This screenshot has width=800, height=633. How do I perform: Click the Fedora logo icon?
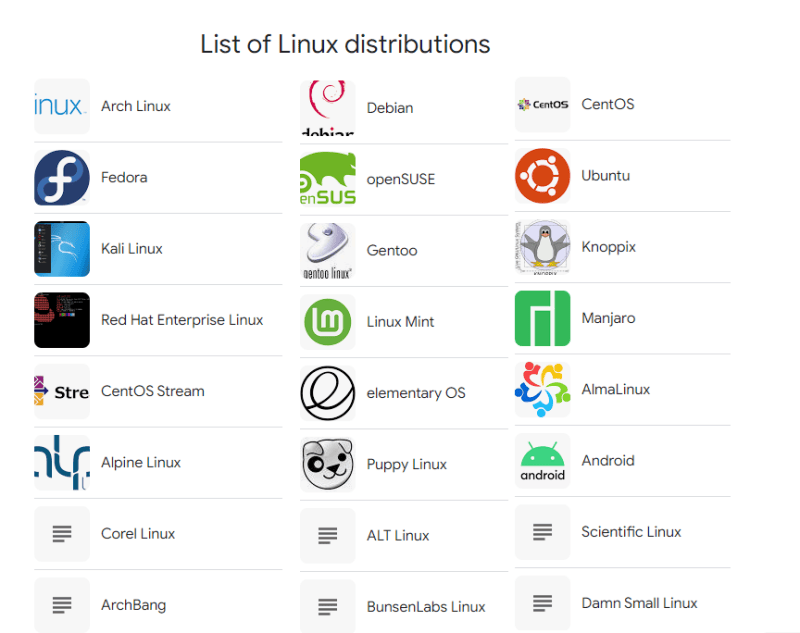[x=62, y=178]
